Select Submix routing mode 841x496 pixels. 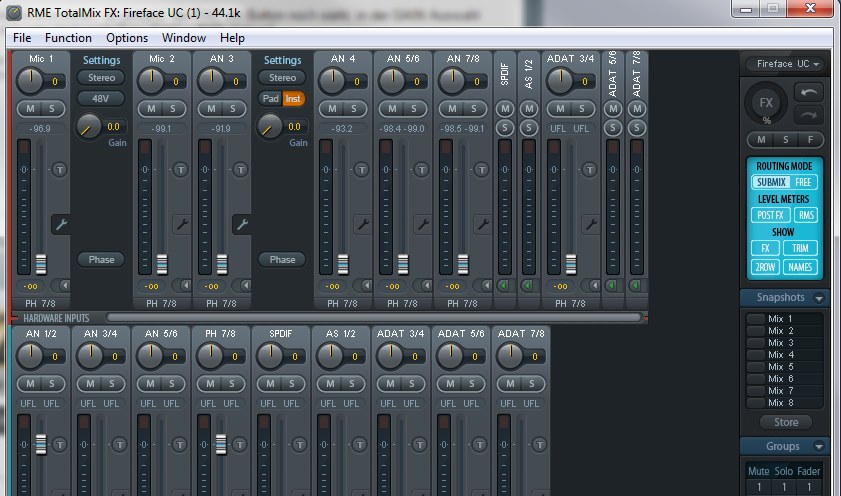pyautogui.click(x=771, y=182)
